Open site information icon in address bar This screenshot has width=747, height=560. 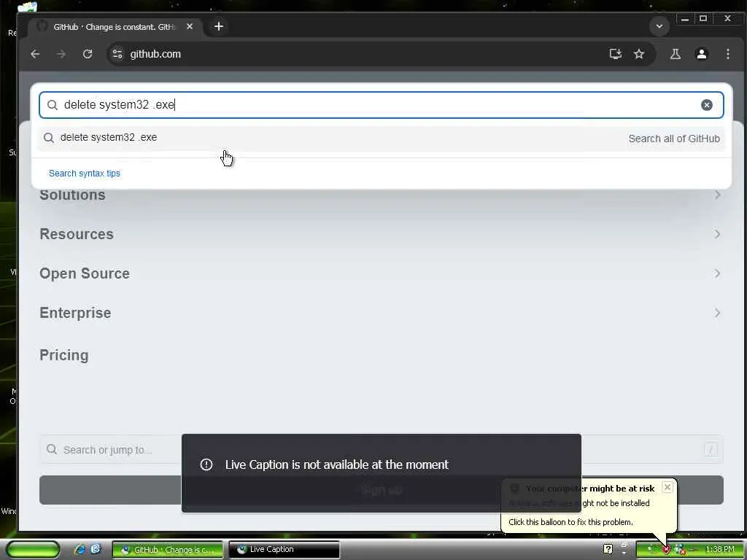click(x=117, y=54)
